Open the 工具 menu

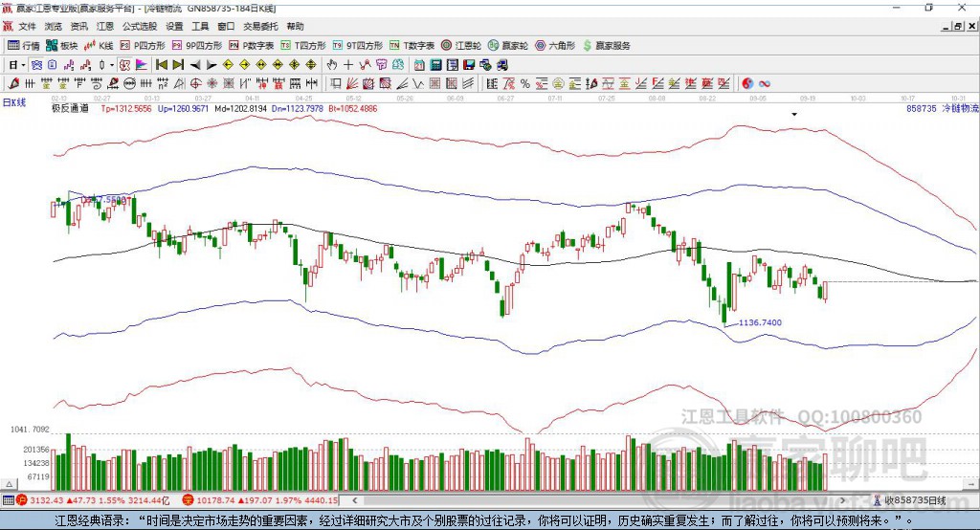click(200, 26)
